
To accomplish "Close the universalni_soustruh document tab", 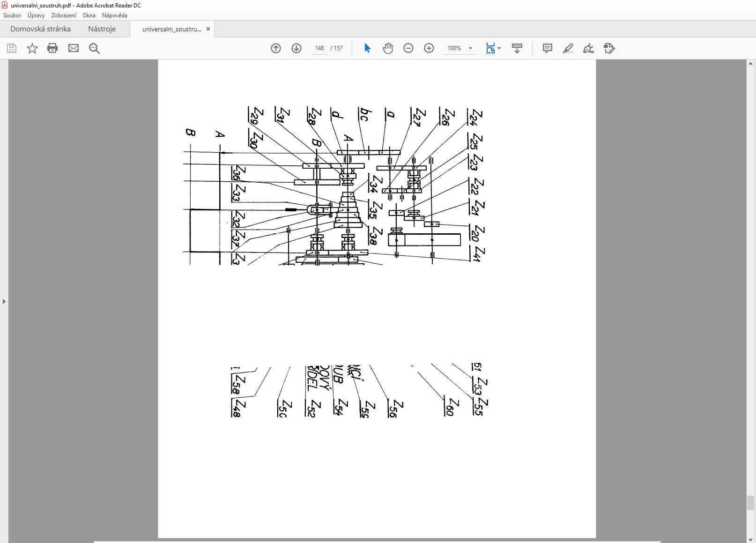I will [x=208, y=29].
